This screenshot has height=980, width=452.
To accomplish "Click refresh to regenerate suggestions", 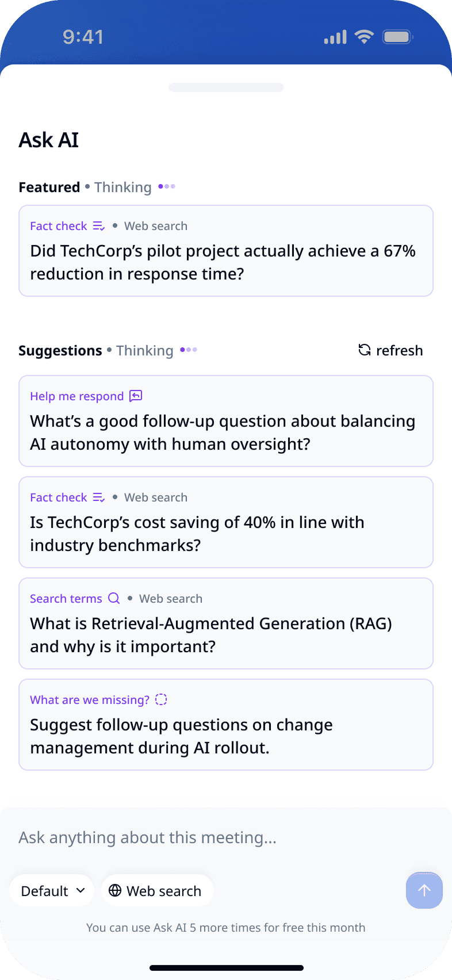I will pyautogui.click(x=390, y=350).
